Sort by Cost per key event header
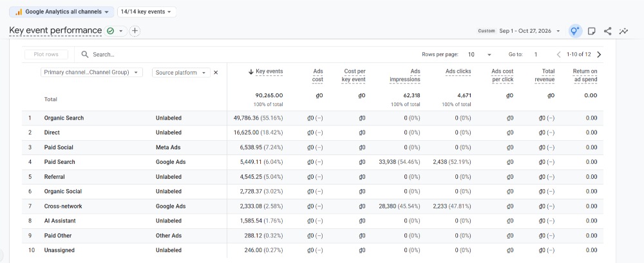644x263 pixels. 354,75
